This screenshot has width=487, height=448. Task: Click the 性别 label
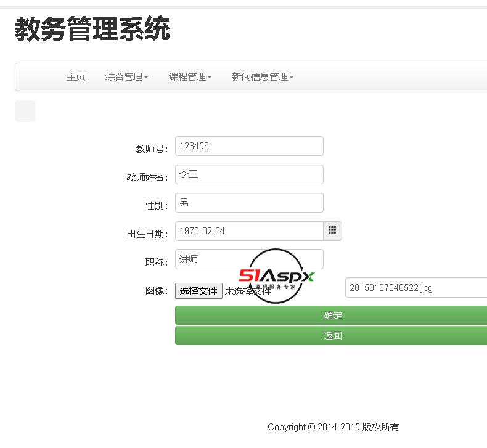pyautogui.click(x=157, y=206)
